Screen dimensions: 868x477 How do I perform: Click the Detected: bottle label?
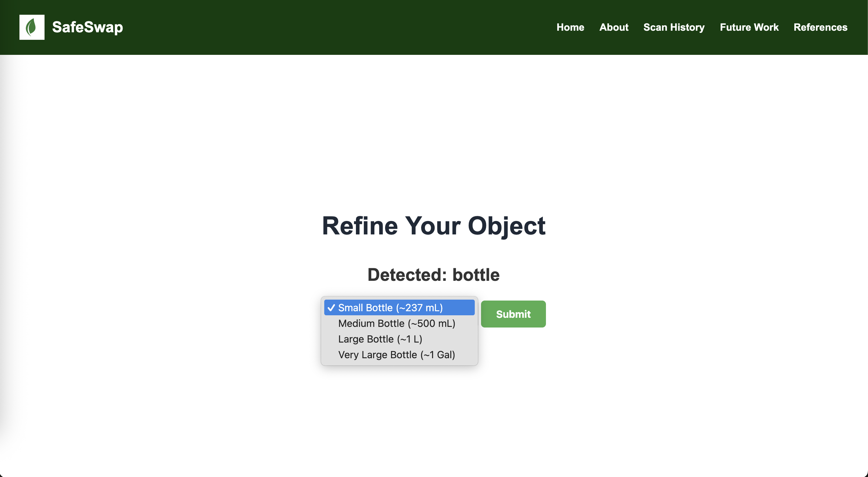click(433, 275)
